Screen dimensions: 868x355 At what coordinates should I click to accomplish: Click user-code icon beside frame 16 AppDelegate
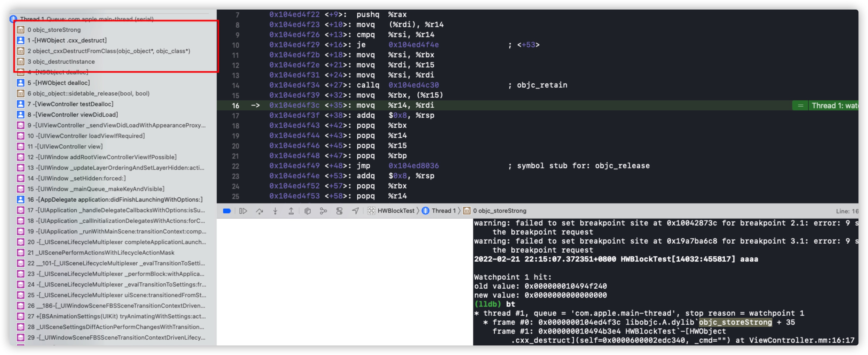tap(21, 200)
